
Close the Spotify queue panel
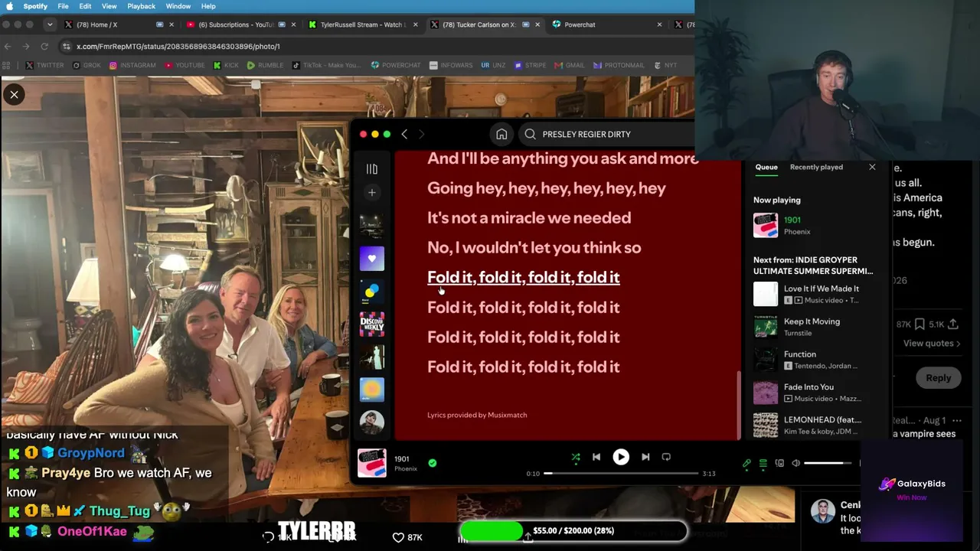[x=872, y=167]
